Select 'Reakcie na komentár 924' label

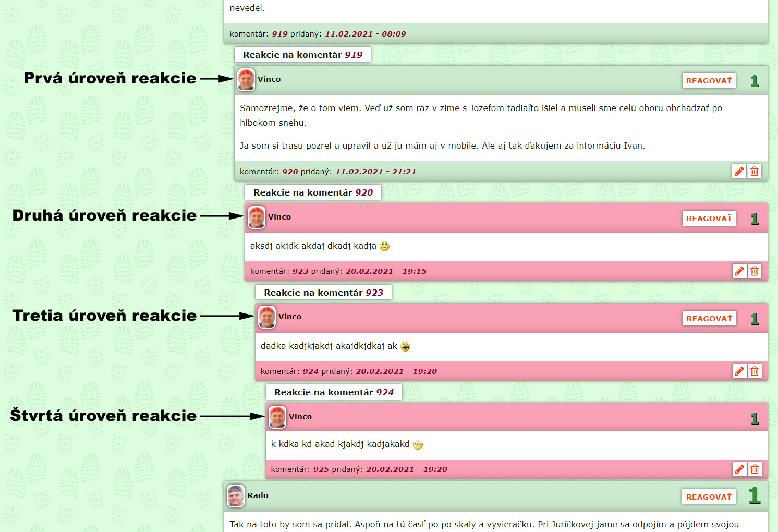(334, 392)
